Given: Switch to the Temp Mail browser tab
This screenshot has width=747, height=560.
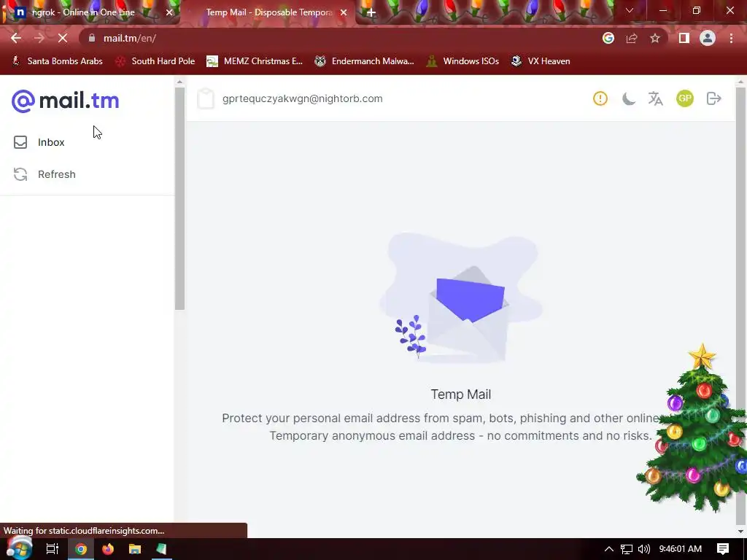Looking at the screenshot, I should (x=268, y=12).
